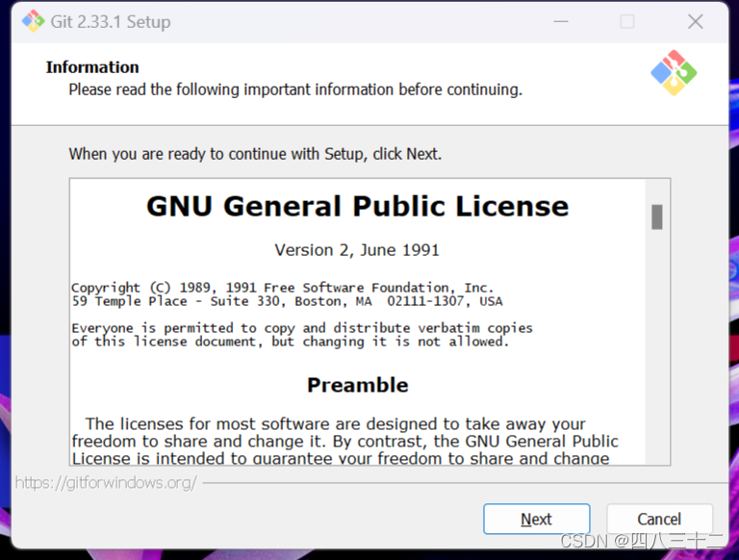Click the disabled maximize button
The height and width of the screenshot is (560, 739).
tap(626, 22)
